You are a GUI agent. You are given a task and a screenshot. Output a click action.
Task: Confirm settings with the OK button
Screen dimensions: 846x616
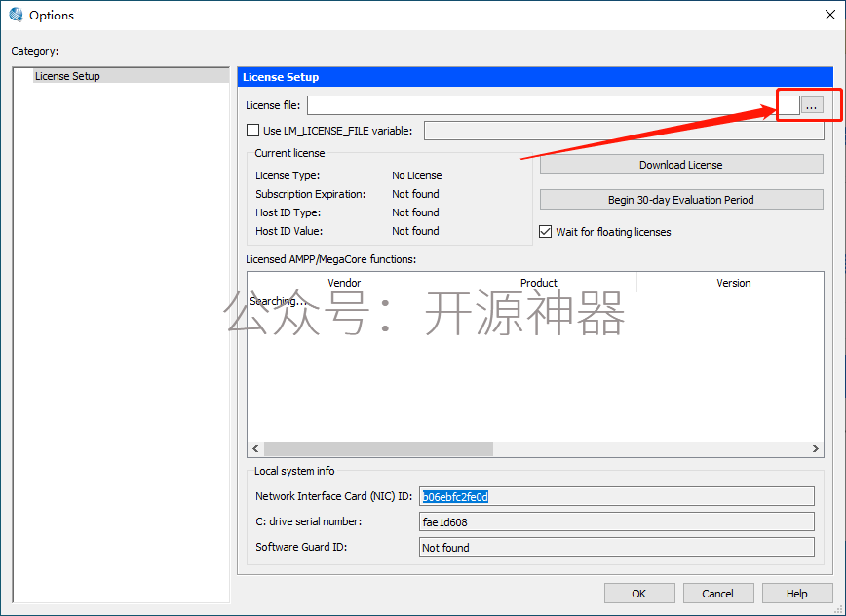639,594
